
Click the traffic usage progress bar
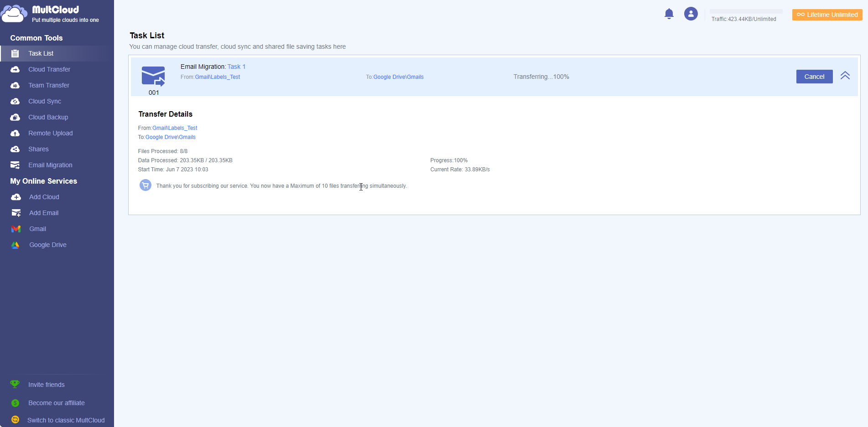coord(746,11)
